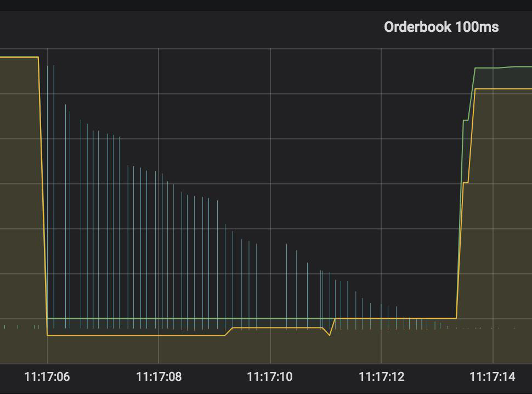Select the 11:17:06 time axis label
Image resolution: width=532 pixels, height=394 pixels.
click(x=47, y=376)
